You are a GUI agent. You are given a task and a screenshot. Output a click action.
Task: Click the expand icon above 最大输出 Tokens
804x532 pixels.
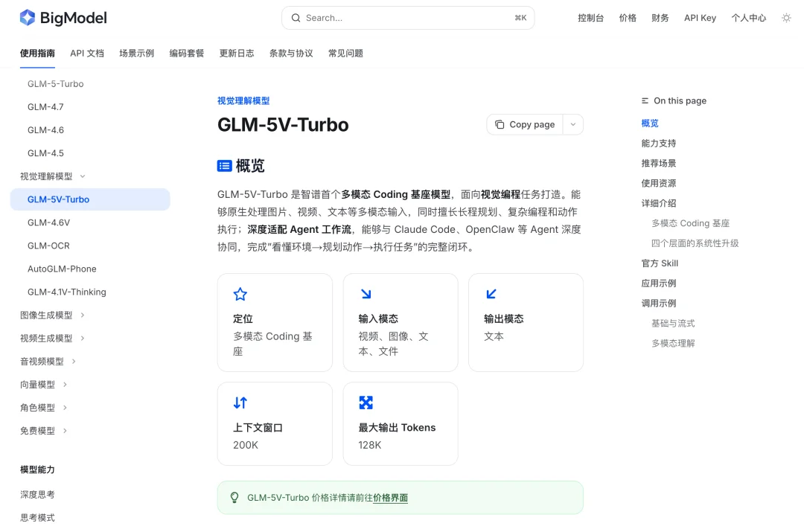pos(366,402)
